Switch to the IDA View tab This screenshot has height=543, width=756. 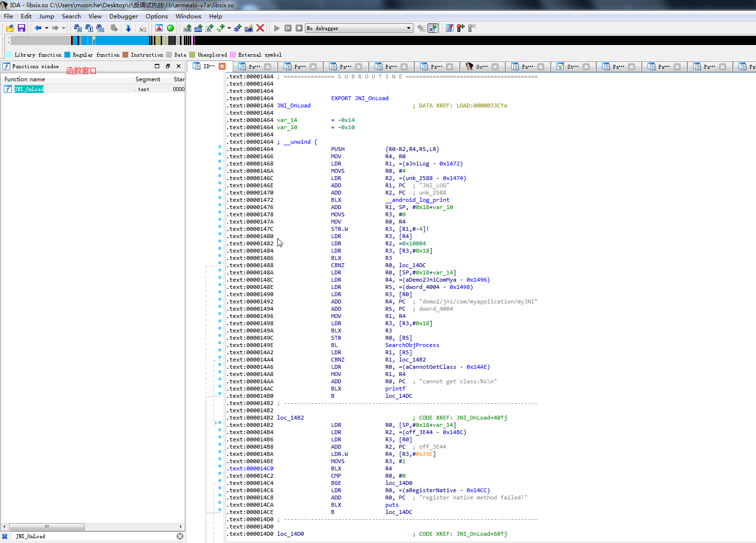209,66
